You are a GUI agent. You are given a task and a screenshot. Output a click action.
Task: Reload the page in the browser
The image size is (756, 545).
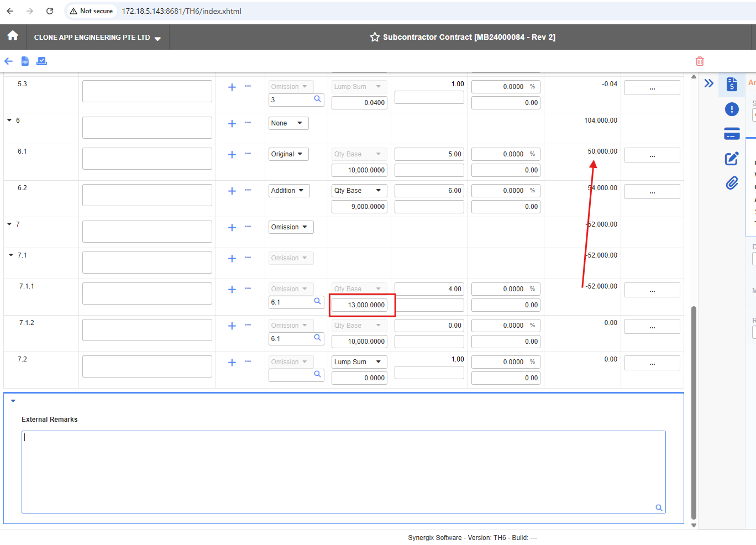pos(50,11)
